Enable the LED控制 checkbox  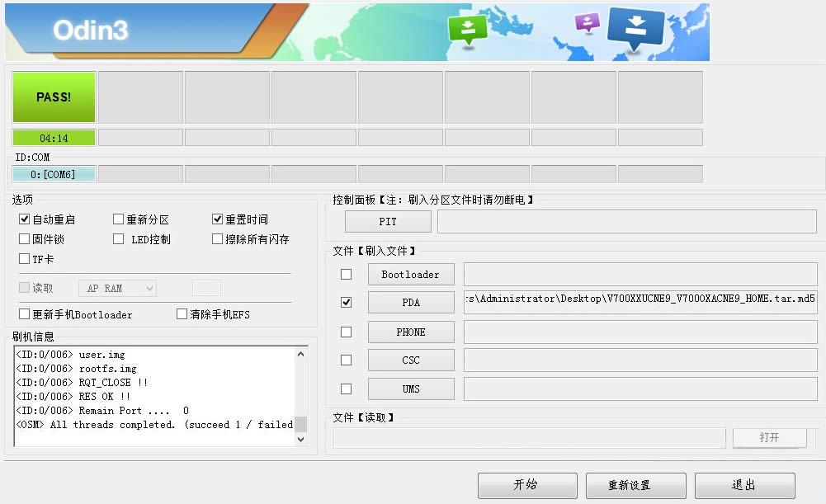[119, 239]
